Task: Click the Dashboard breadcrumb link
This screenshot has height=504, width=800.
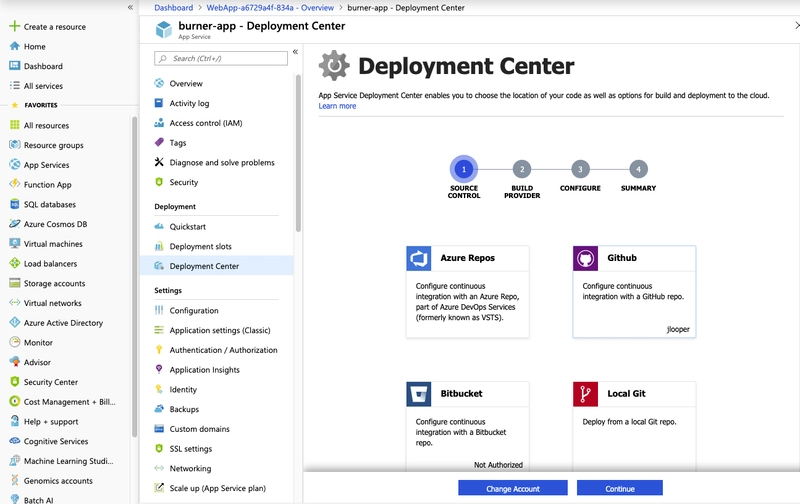Action: point(173,8)
